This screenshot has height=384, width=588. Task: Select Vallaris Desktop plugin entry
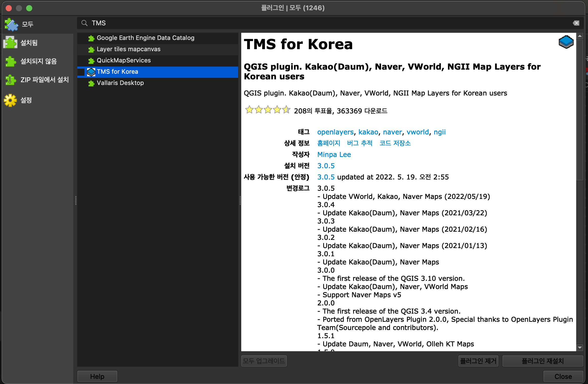click(x=120, y=83)
